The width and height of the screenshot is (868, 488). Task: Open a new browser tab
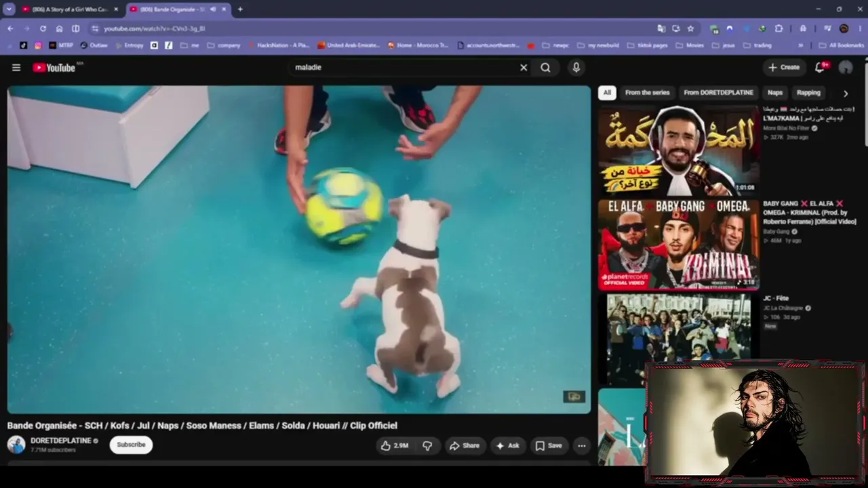(240, 9)
